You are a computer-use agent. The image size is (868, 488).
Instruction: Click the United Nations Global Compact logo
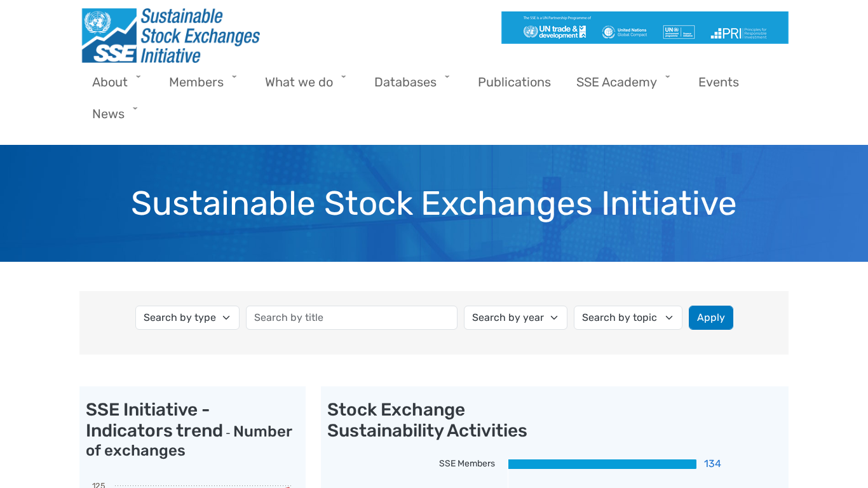(x=624, y=32)
